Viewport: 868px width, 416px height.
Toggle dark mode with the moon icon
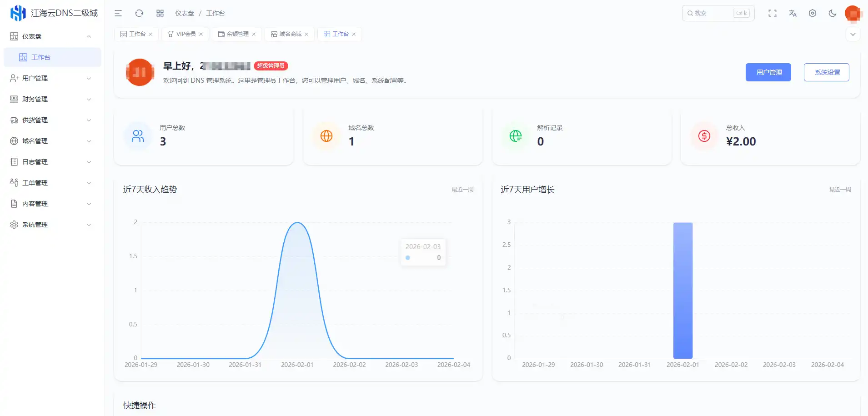832,14
